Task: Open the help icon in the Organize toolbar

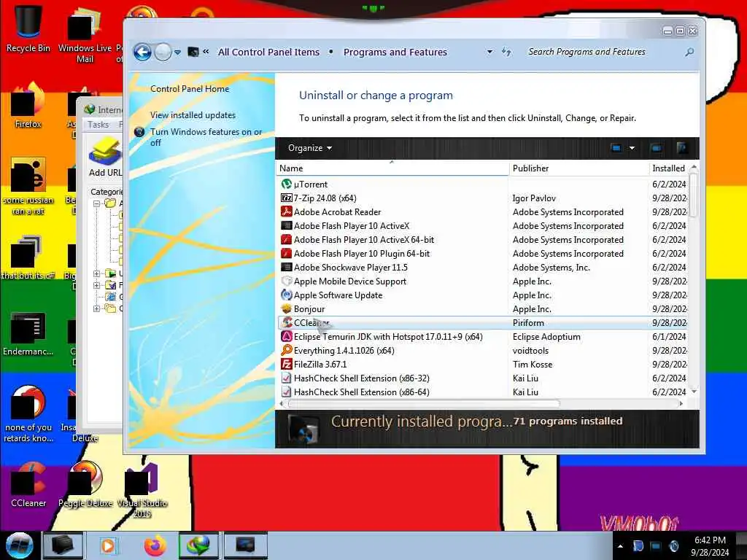Action: point(681,147)
